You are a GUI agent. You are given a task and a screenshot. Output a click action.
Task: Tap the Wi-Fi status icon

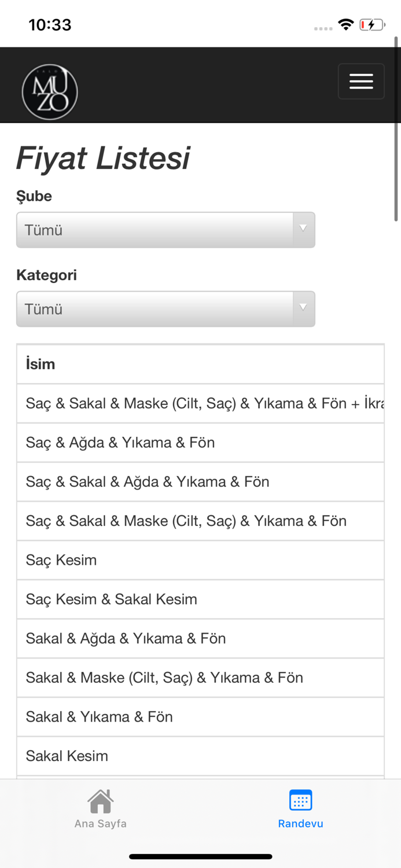coord(345,24)
